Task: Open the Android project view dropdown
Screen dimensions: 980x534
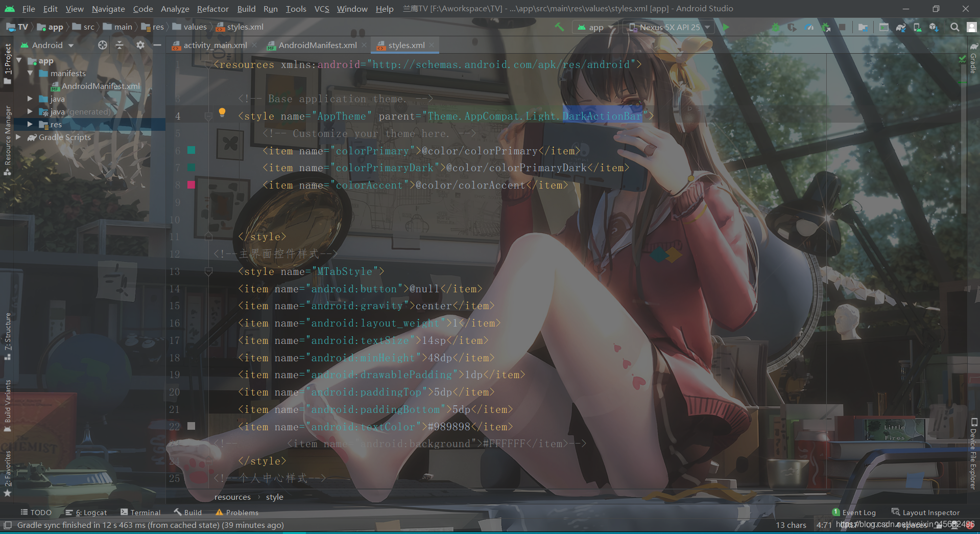Action: point(47,45)
